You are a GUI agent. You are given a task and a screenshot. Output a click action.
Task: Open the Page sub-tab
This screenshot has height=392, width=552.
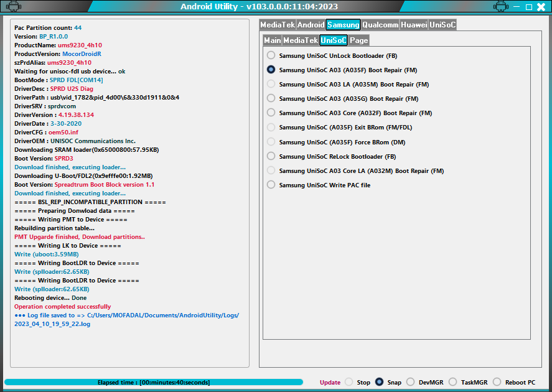coord(358,40)
